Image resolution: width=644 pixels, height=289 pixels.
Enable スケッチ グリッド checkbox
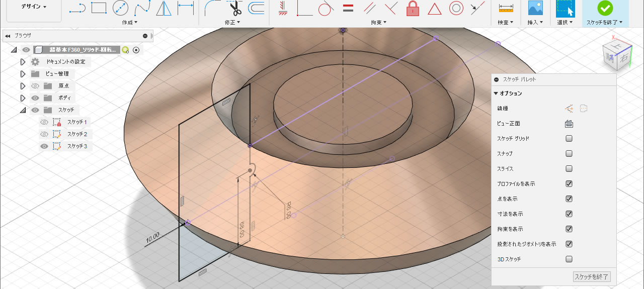tap(569, 138)
